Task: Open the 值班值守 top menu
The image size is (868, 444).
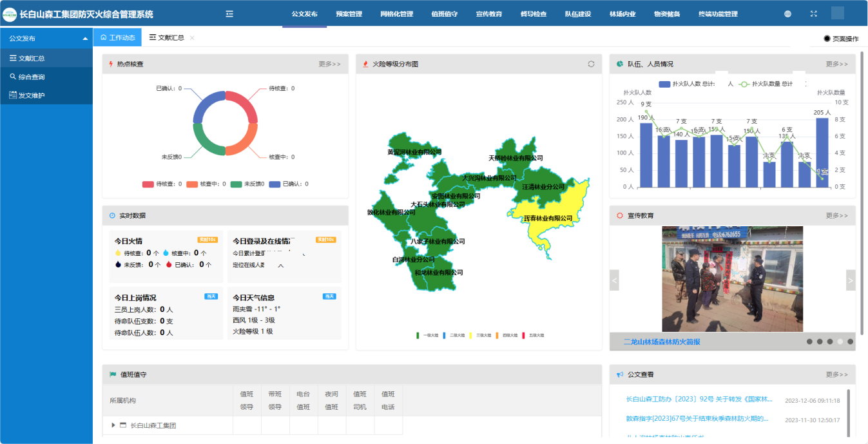Action: pos(444,14)
